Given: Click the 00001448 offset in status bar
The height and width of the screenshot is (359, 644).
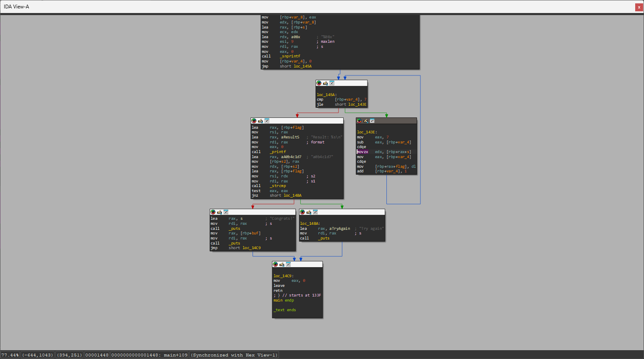Looking at the screenshot, I should (97, 355).
